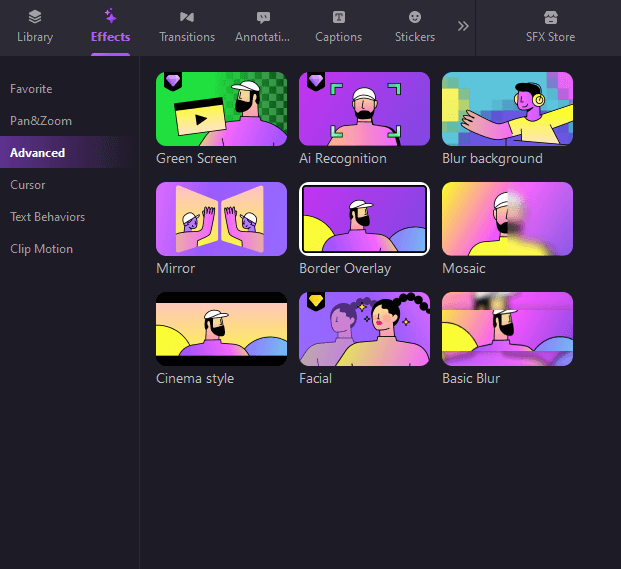Click the Annotations speech bubble icon

[x=263, y=17]
